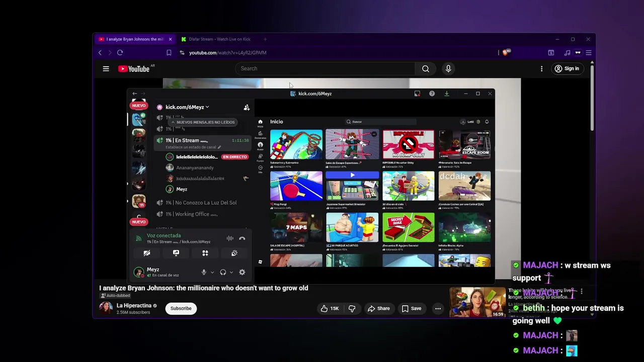This screenshot has width=644, height=362.
Task: Play Japanese Supermarket Simulator blue play button
Action: tap(352, 175)
